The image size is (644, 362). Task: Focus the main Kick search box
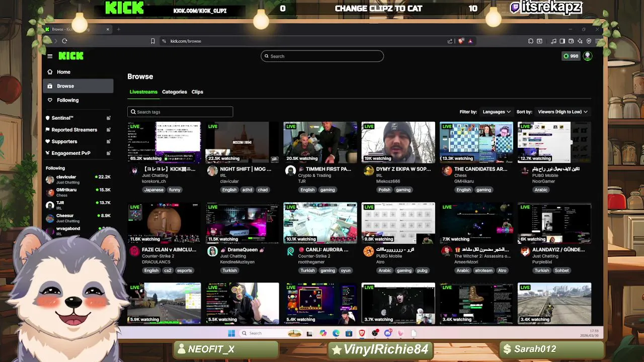322,56
